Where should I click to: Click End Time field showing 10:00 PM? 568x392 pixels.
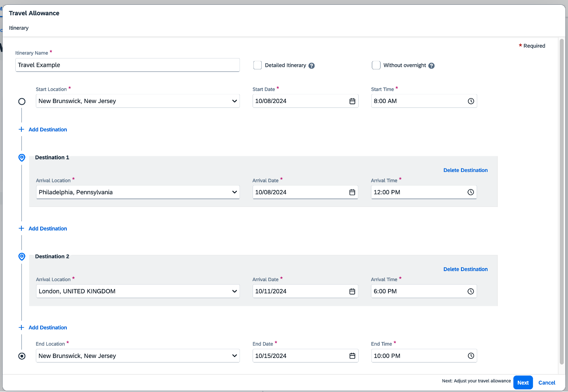click(x=424, y=356)
